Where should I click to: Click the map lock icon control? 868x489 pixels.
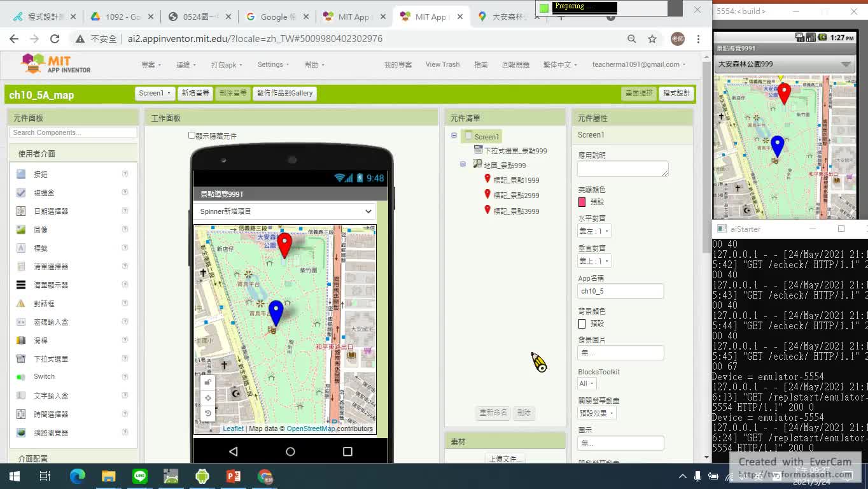[207, 382]
